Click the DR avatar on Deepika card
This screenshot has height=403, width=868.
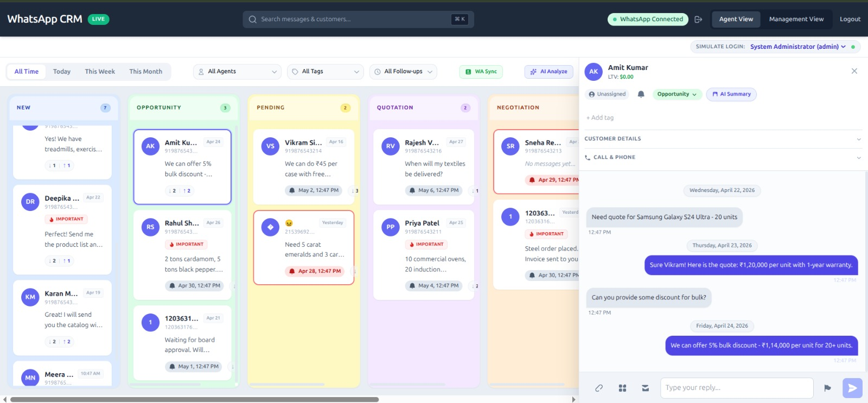pos(30,202)
